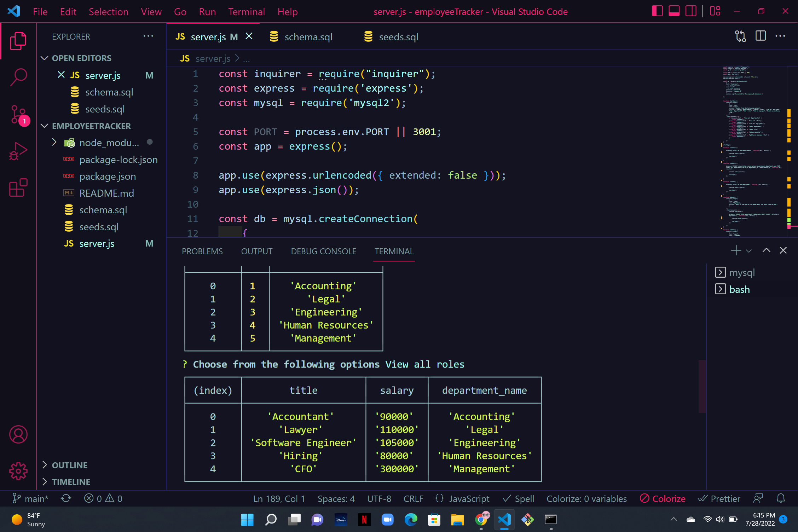This screenshot has height=532, width=798.
Task: Toggle the Spell checker in status bar
Action: click(519, 498)
